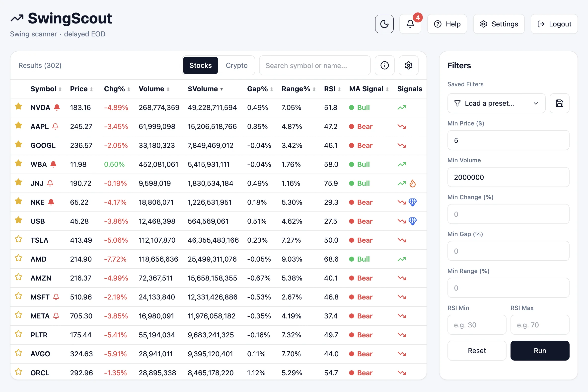Screen dimensions: 588x392
Task: Focus the Search symbol or name box
Action: [x=314, y=66]
